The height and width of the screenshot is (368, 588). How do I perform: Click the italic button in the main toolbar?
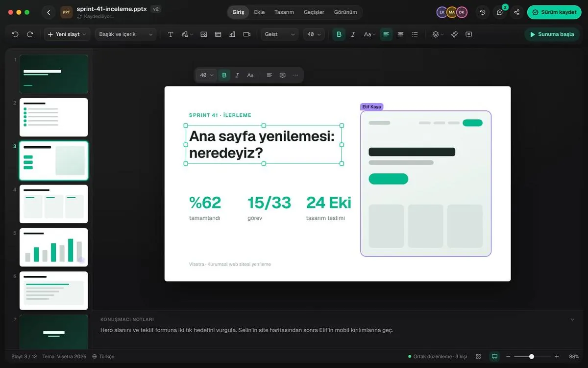point(353,34)
